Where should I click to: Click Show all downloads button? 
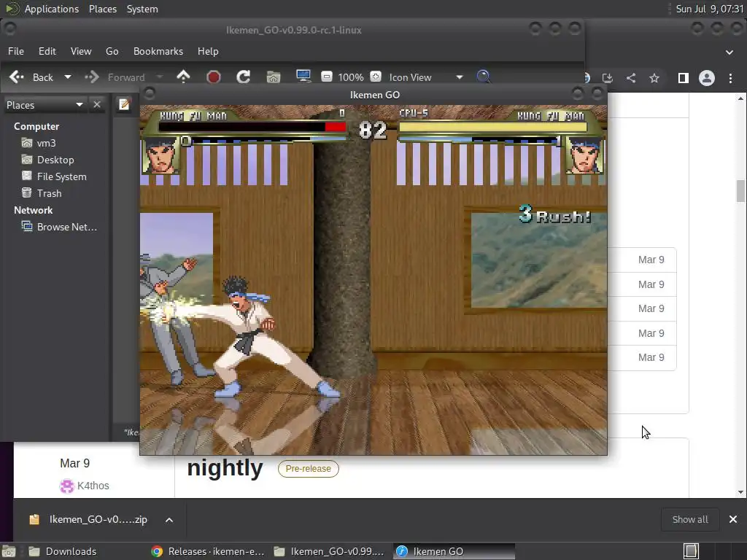click(x=690, y=519)
